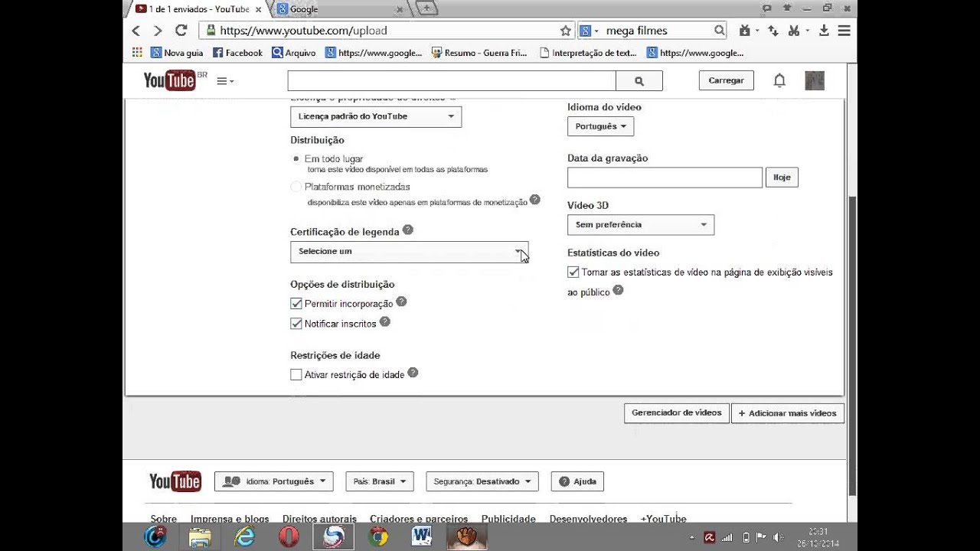
Task: Reload the YouTube upload page
Action: coord(181,31)
